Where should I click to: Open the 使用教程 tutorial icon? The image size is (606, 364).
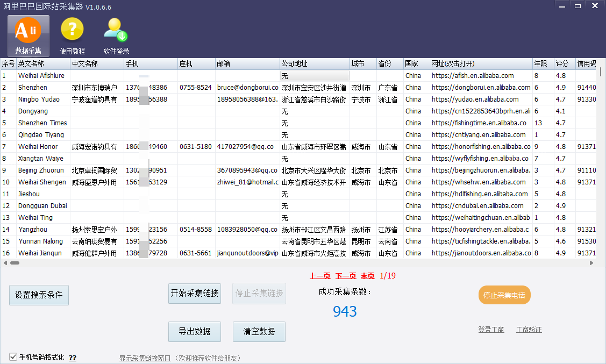click(x=72, y=36)
